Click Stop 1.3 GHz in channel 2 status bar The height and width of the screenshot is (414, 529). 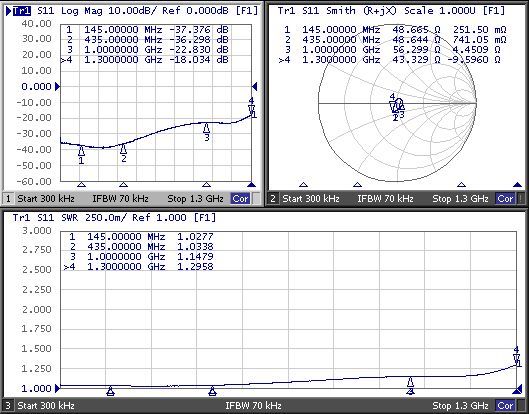click(x=460, y=199)
